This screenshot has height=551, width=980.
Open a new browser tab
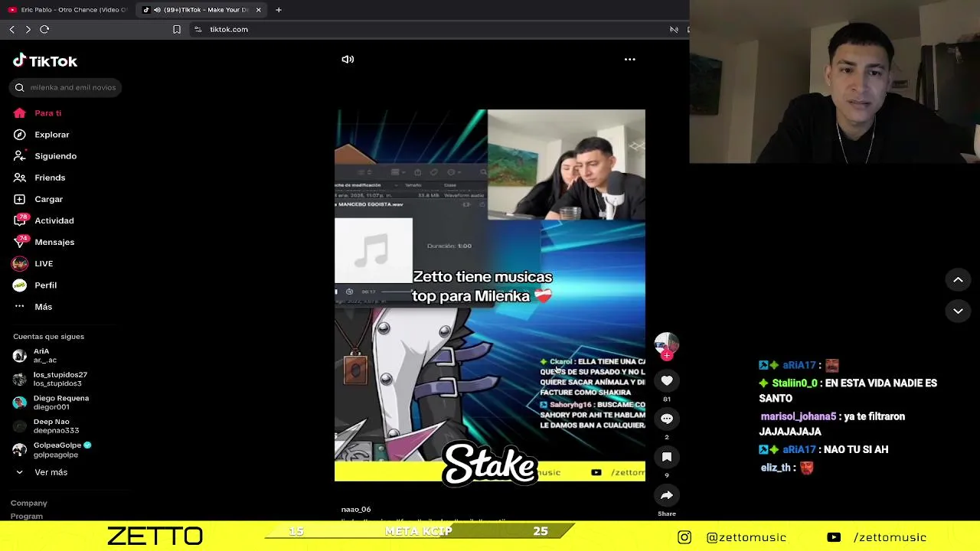[279, 10]
